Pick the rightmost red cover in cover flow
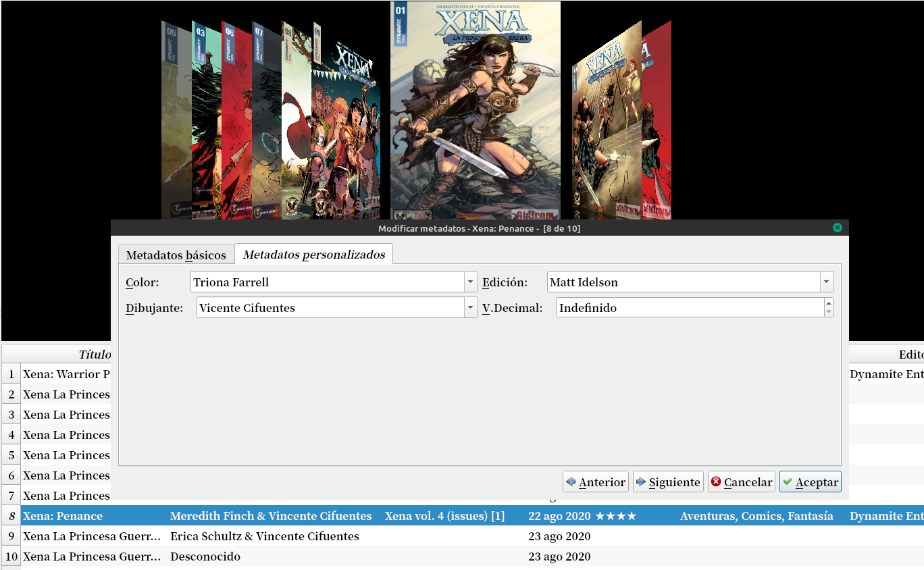The height and width of the screenshot is (570, 924). 657,120
